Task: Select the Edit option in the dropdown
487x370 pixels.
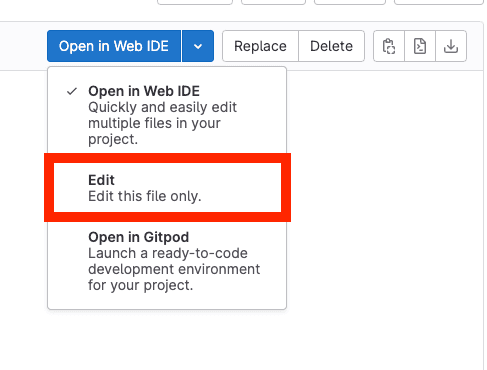Action: coord(167,188)
